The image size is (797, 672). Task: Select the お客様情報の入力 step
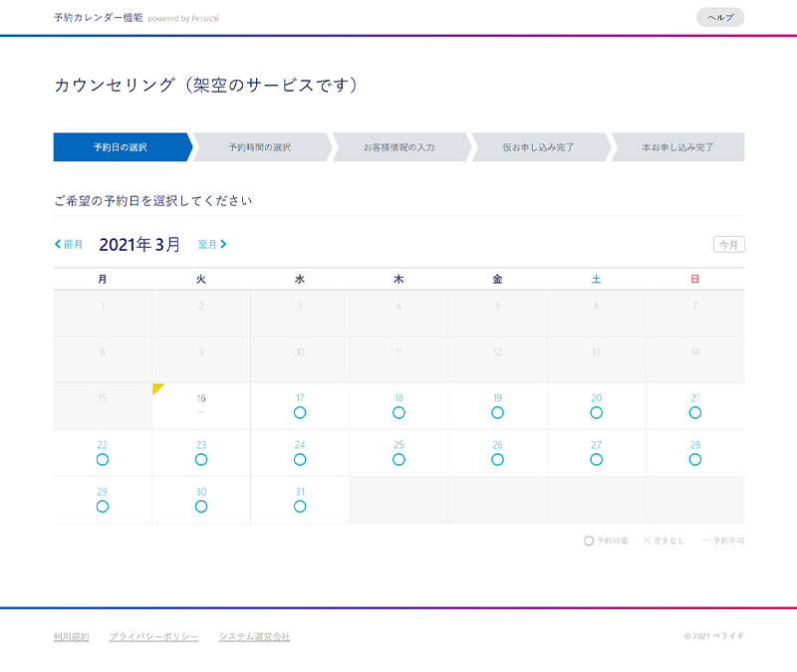(398, 147)
